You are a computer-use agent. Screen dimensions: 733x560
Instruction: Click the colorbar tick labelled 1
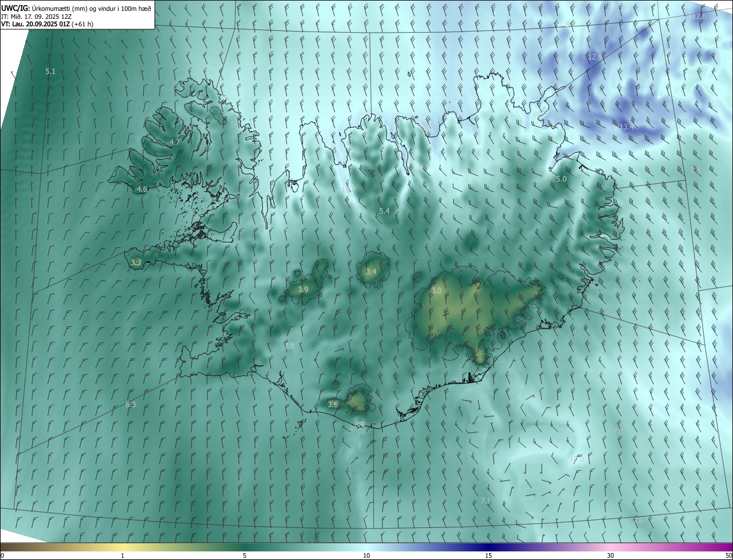click(123, 555)
